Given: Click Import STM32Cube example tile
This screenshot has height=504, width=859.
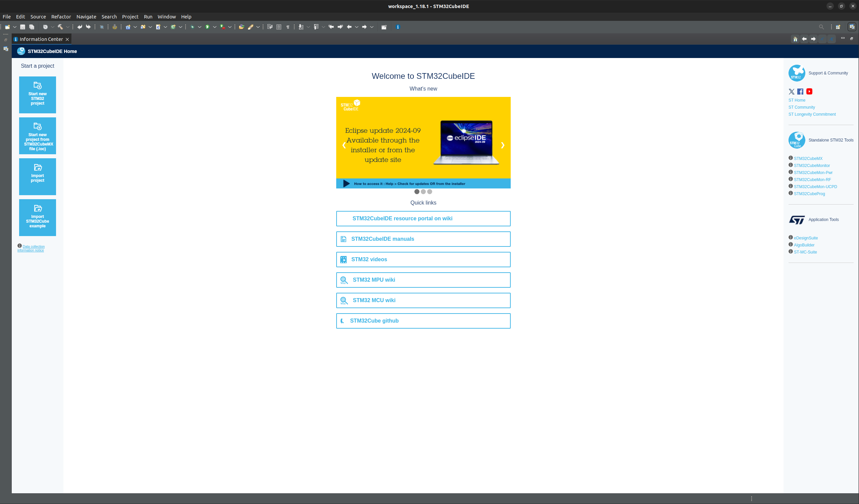Looking at the screenshot, I should coord(38,217).
